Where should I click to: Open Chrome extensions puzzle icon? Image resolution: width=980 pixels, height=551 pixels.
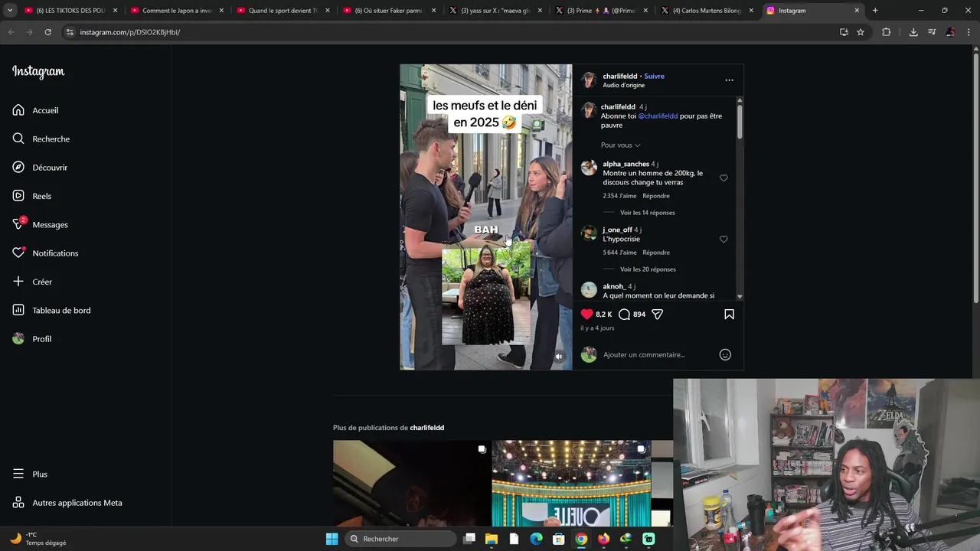point(887,32)
